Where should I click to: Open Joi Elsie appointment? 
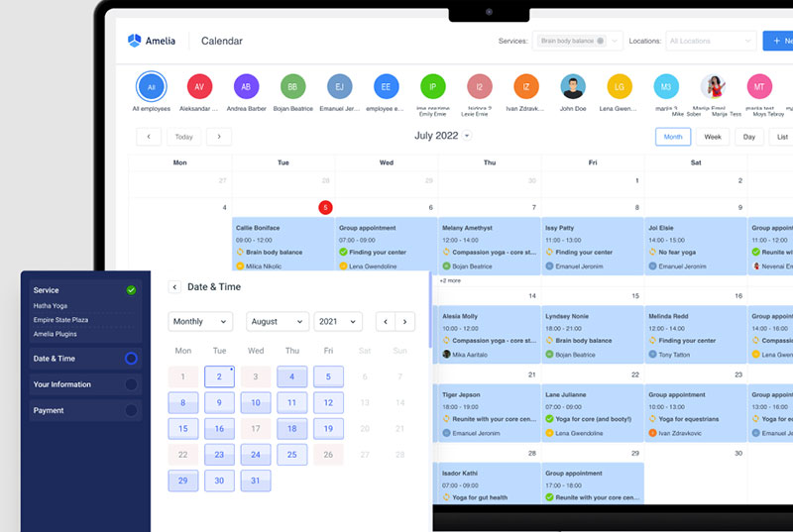(696, 247)
